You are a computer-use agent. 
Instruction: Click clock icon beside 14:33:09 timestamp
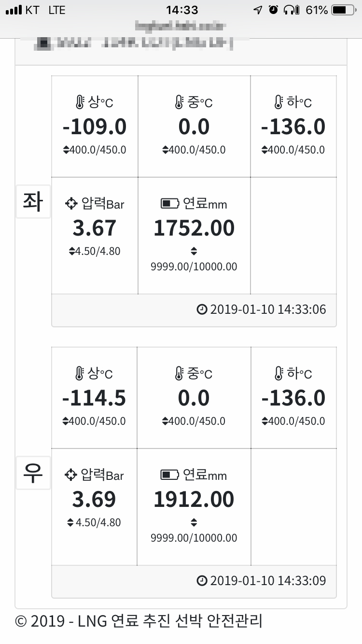[x=202, y=581]
